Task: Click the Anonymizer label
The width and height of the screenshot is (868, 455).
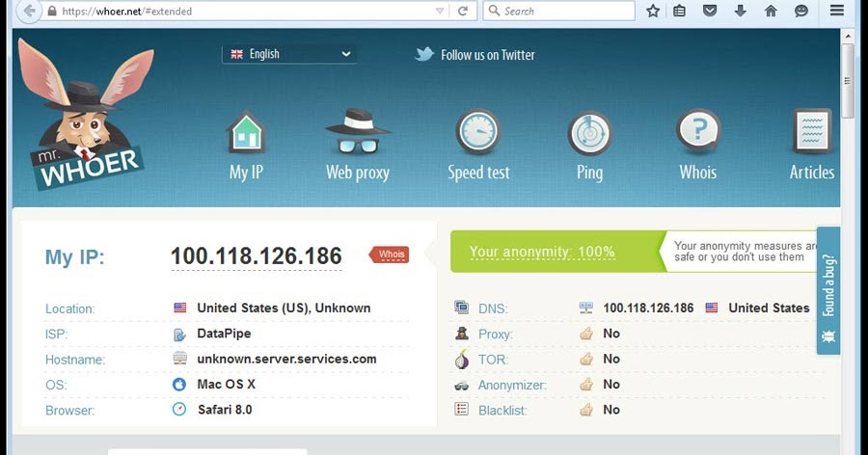Action: click(512, 386)
